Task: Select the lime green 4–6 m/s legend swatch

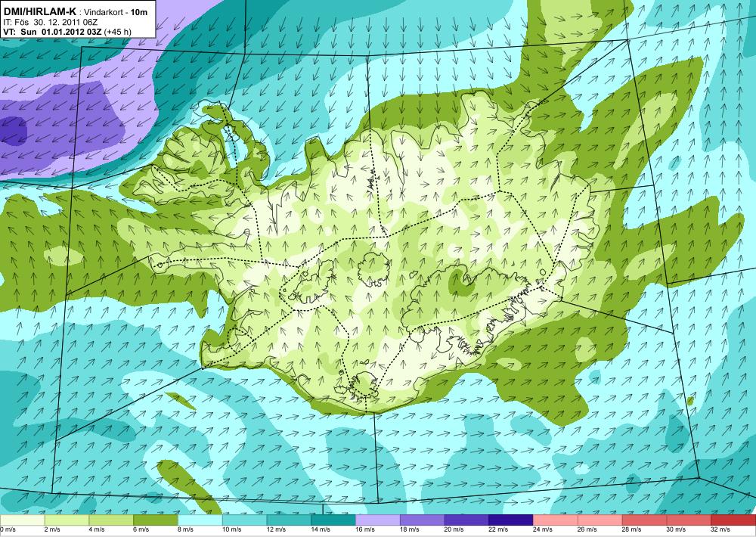Action: pos(111,520)
